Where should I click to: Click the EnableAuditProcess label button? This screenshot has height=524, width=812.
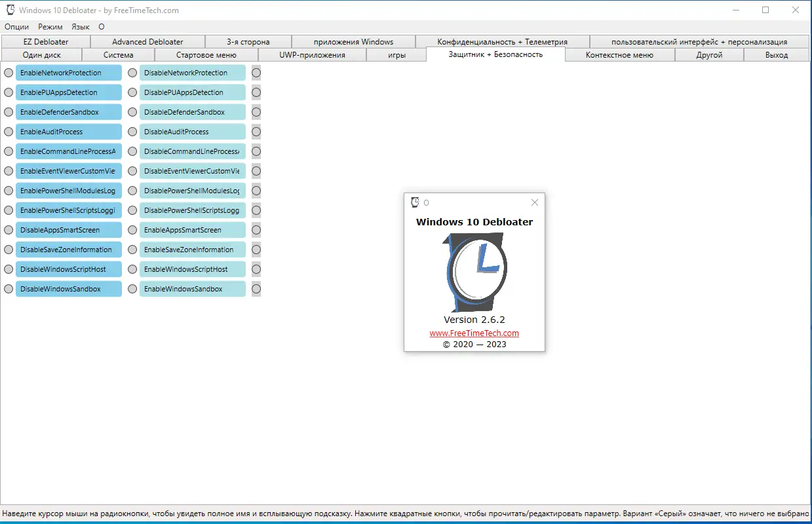(x=69, y=132)
